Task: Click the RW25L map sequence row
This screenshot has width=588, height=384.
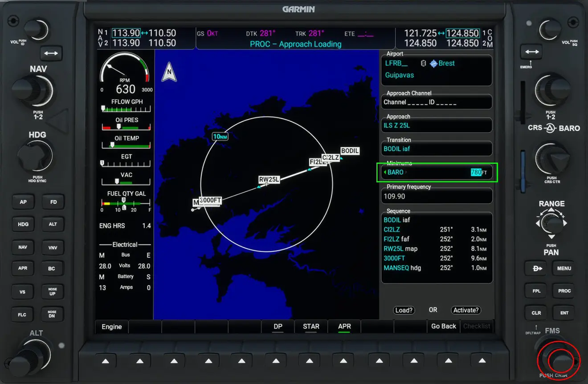Action: tap(435, 249)
